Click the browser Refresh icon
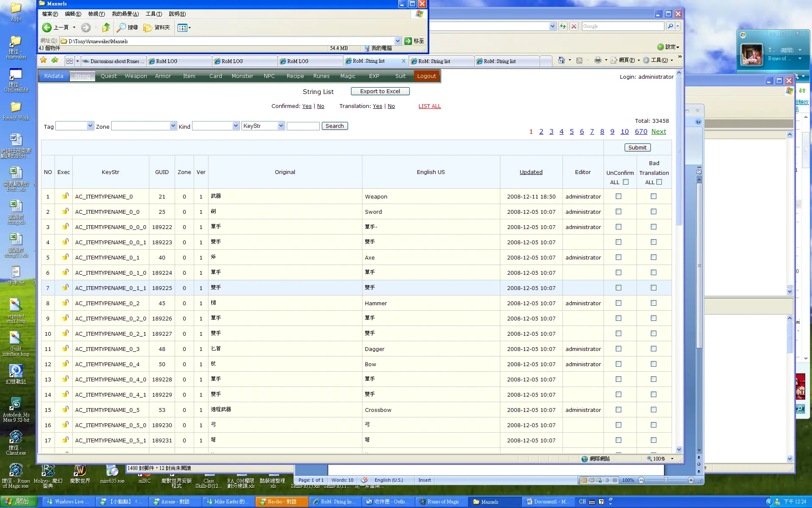This screenshot has width=812, height=508. (562, 26)
